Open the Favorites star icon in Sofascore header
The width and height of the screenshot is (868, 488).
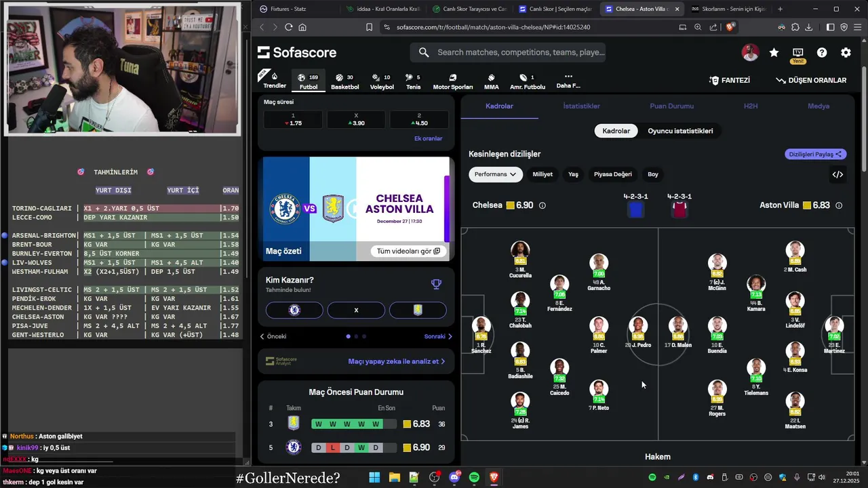[x=774, y=52]
